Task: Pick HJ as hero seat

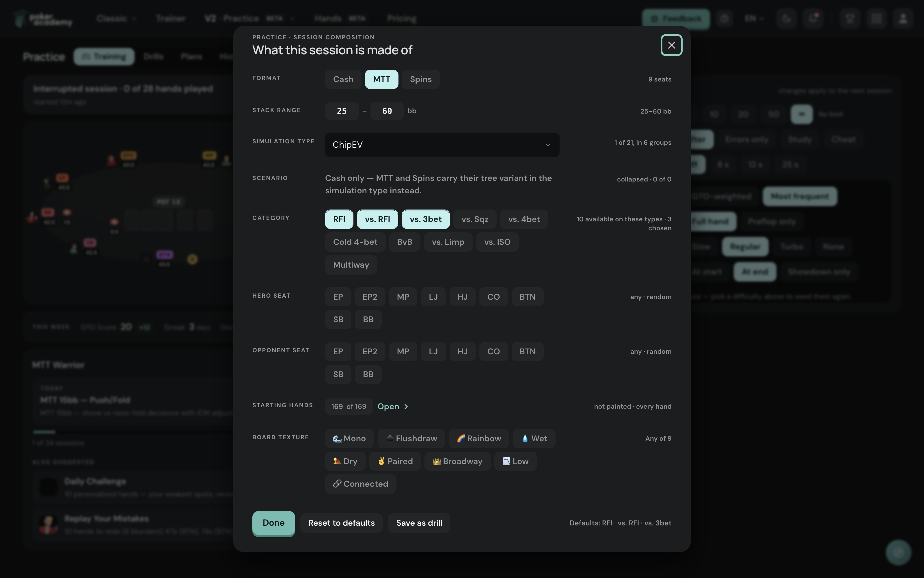Action: pos(462,297)
